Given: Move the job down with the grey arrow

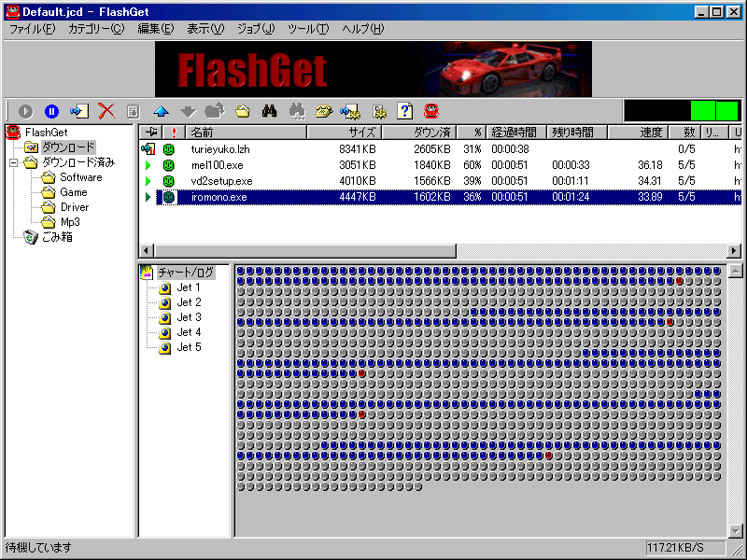Looking at the screenshot, I should point(189,111).
